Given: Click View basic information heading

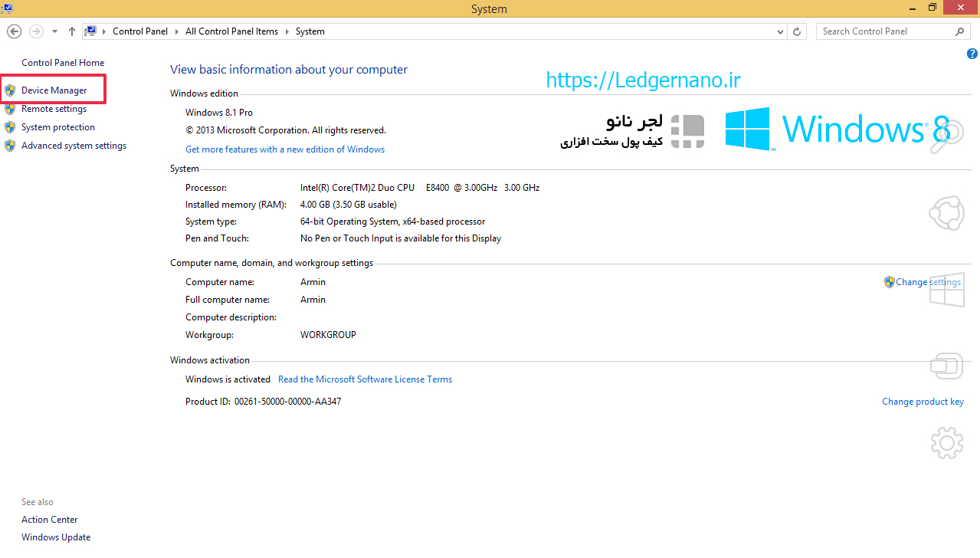Looking at the screenshot, I should pyautogui.click(x=289, y=70).
